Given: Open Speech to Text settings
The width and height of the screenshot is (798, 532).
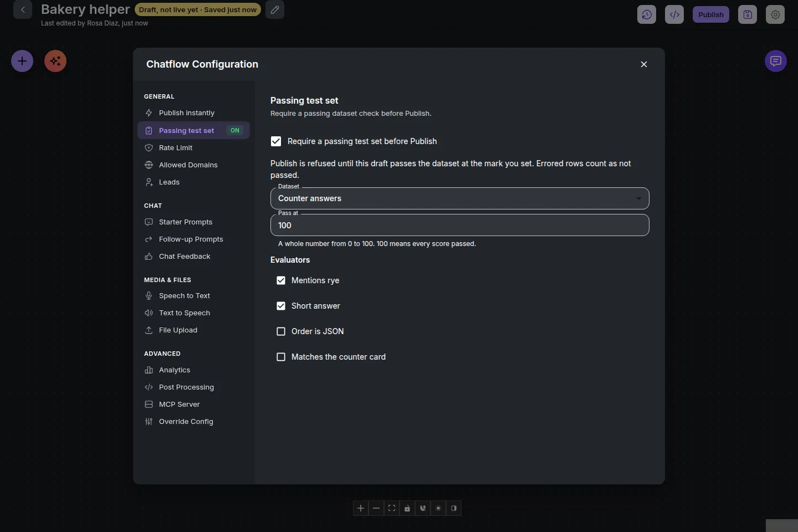Looking at the screenshot, I should tap(193, 296).
